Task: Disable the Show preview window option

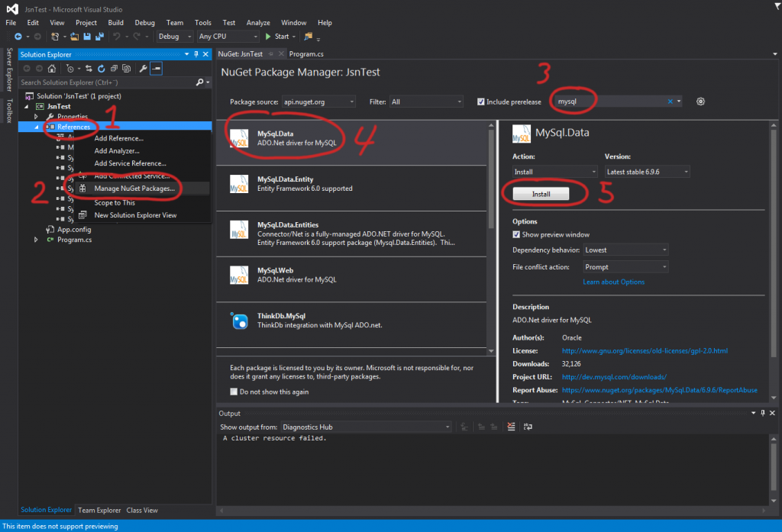Action: pyautogui.click(x=517, y=234)
